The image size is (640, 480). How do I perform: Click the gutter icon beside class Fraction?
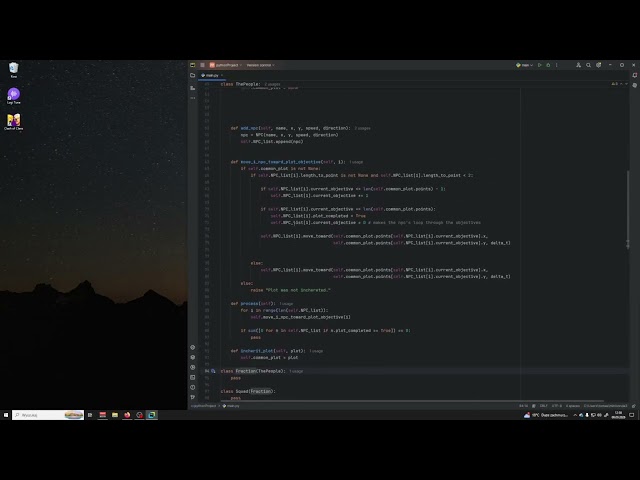pos(213,371)
